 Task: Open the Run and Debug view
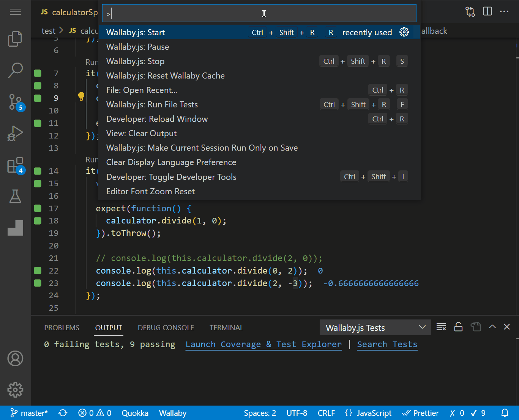pos(15,134)
